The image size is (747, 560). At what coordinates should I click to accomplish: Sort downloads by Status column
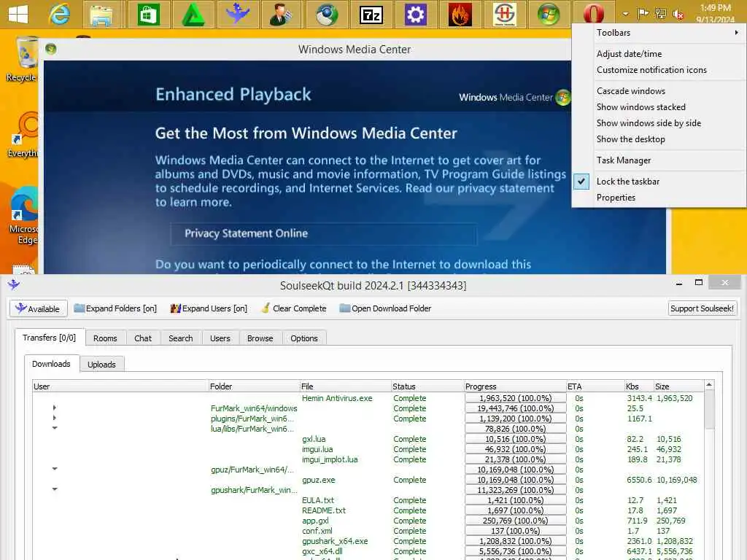tap(427, 386)
